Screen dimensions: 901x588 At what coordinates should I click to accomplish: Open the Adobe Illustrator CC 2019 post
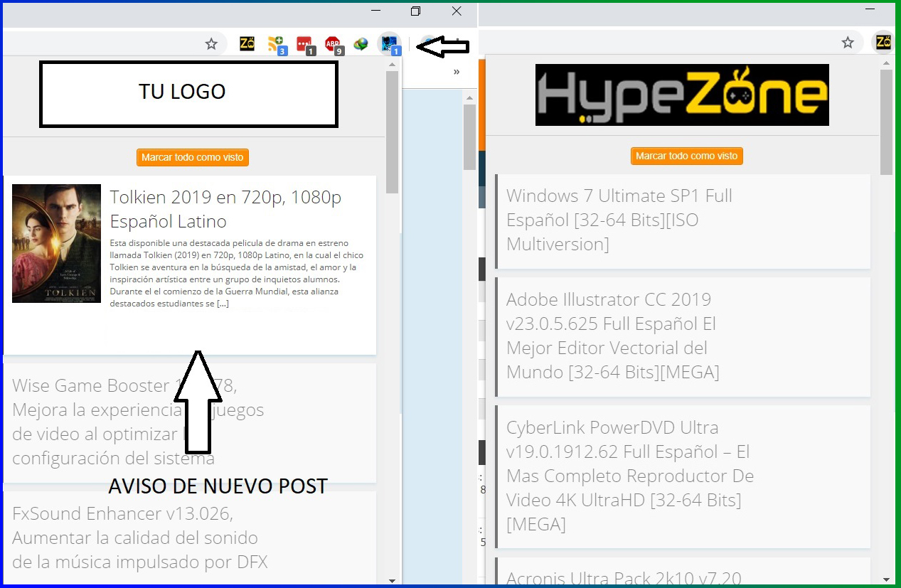click(612, 336)
